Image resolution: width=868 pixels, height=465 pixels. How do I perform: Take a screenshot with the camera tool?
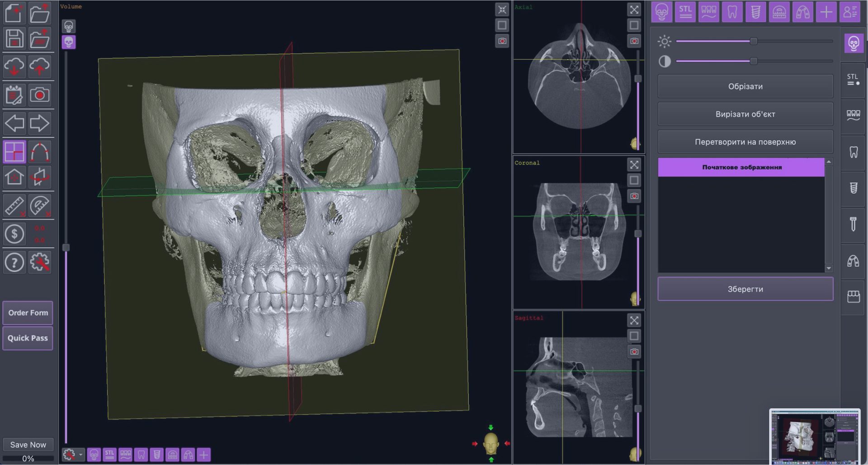pyautogui.click(x=40, y=95)
